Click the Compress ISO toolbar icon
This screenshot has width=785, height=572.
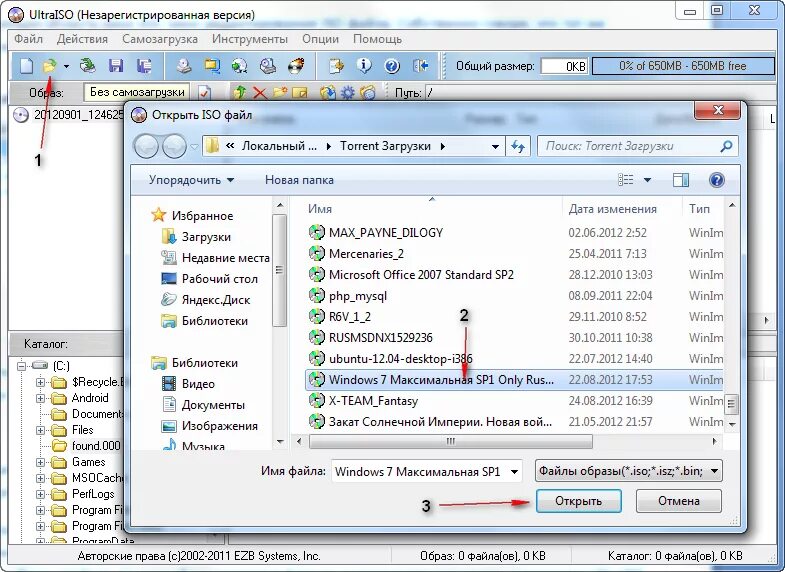tap(212, 66)
